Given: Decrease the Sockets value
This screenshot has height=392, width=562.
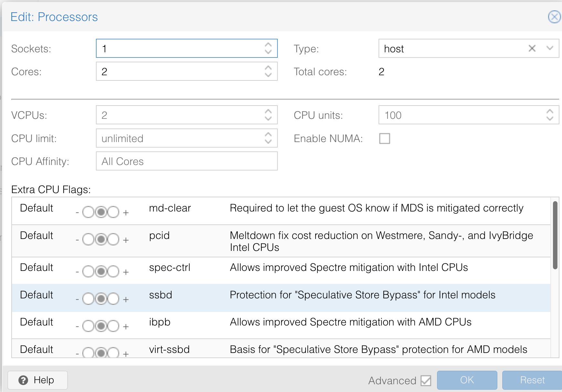Looking at the screenshot, I should 268,52.
